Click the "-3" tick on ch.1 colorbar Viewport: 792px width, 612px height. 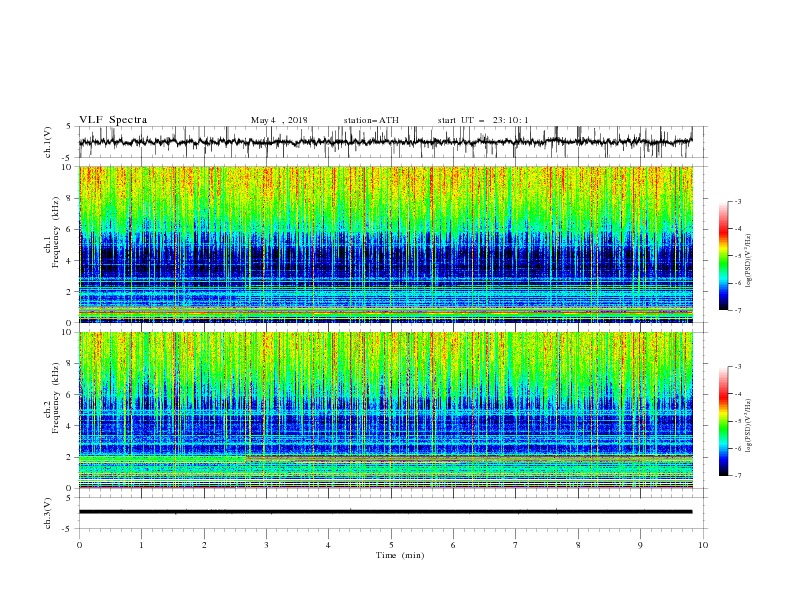point(738,201)
